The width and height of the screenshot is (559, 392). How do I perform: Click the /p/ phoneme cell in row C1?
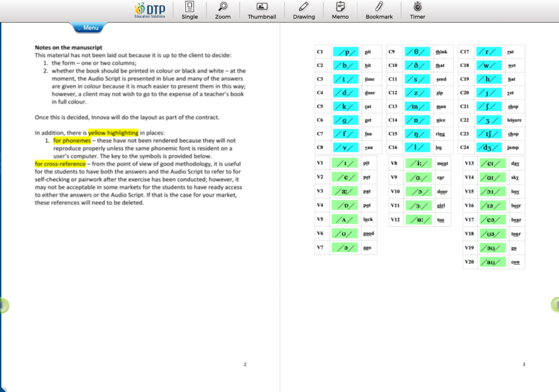[346, 52]
